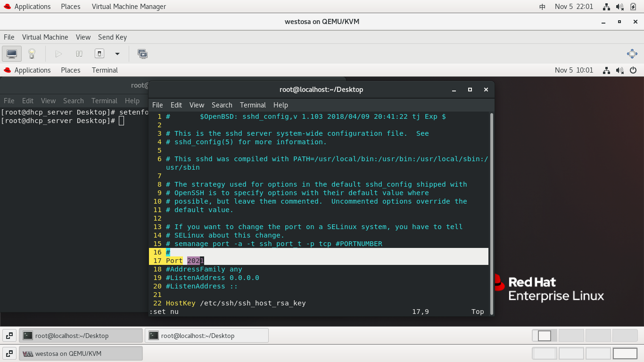The height and width of the screenshot is (362, 644).
Task: Open Edit menu in the front vim terminal
Action: click(x=176, y=105)
